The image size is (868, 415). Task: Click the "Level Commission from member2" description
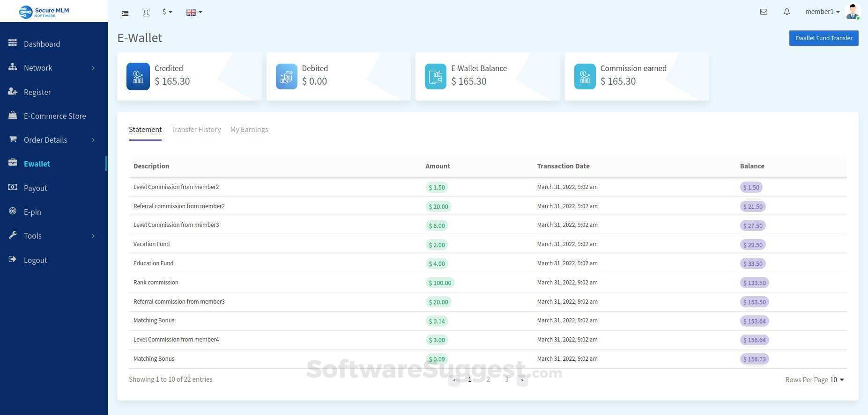(176, 187)
